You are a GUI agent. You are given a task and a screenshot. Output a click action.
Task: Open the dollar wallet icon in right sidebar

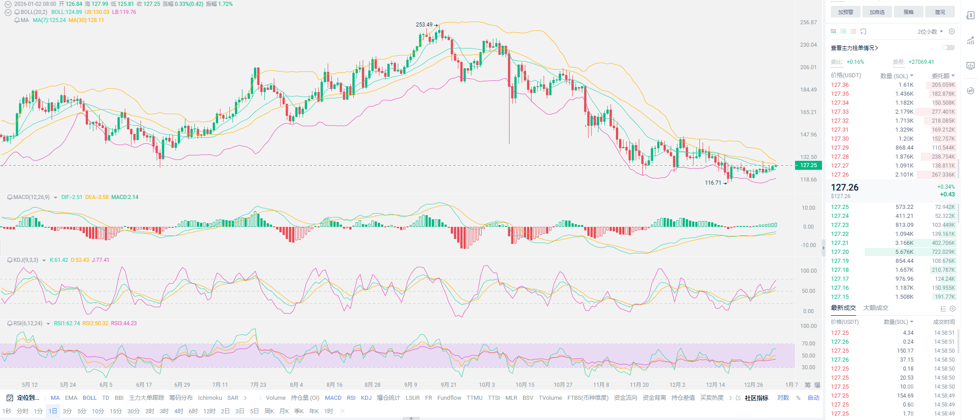pos(970,16)
